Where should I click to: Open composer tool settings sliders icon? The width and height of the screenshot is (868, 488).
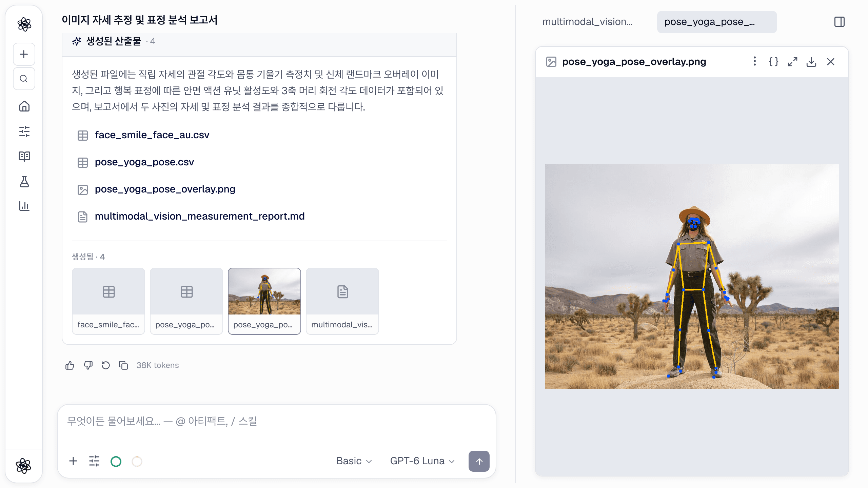[x=94, y=461]
